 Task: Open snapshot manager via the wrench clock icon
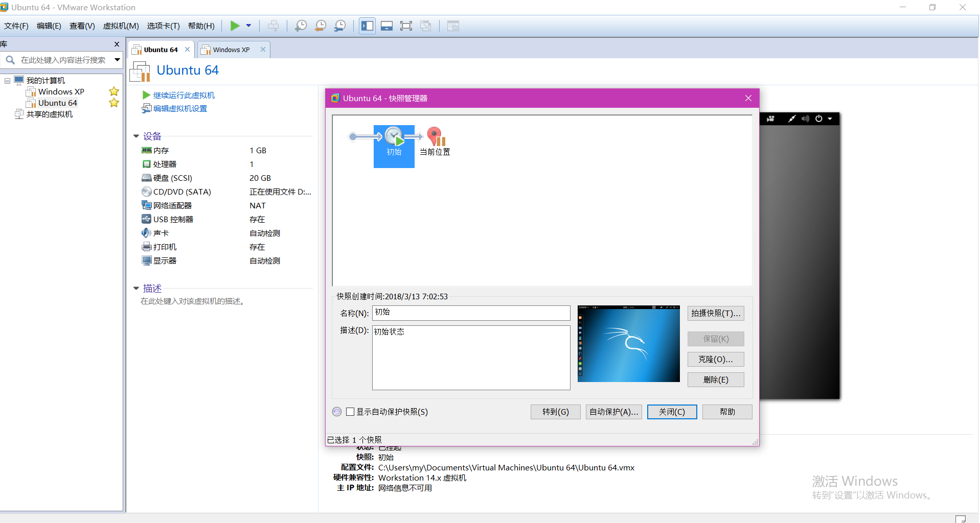[x=340, y=26]
